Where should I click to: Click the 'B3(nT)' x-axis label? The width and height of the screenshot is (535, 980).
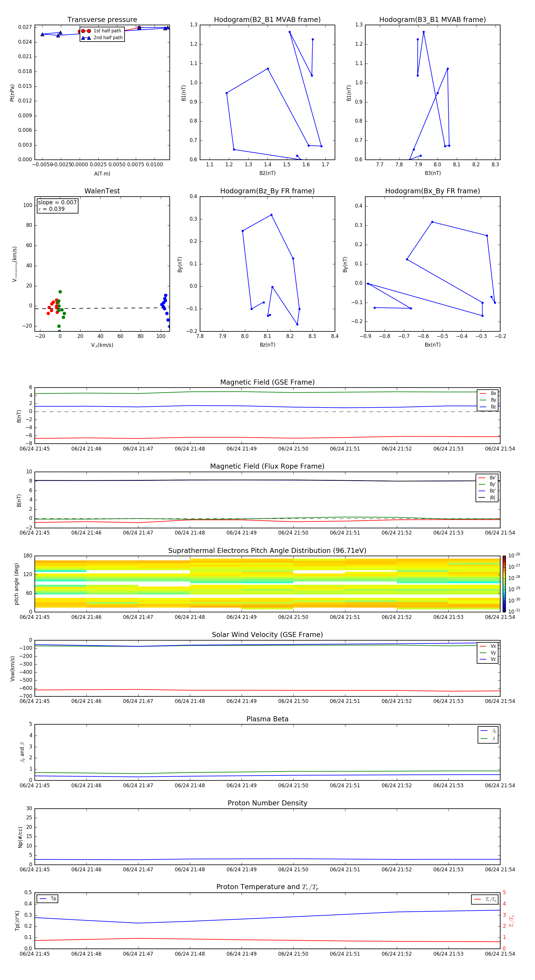pos(432,173)
